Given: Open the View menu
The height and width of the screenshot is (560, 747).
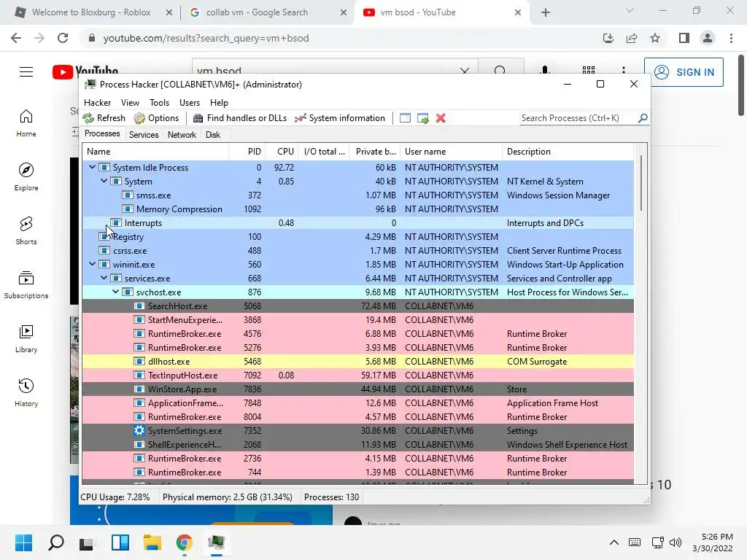Looking at the screenshot, I should [x=130, y=102].
